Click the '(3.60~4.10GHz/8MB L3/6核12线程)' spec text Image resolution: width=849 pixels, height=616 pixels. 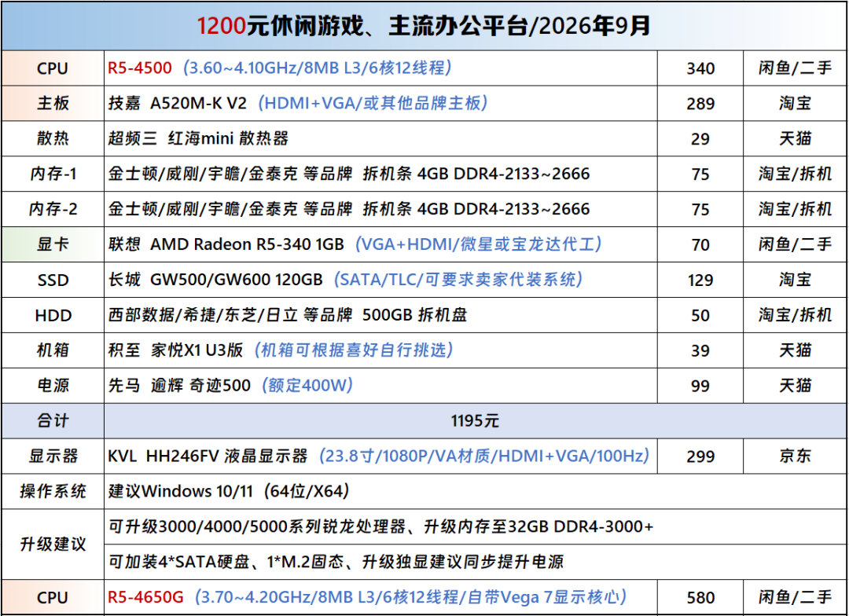coord(318,68)
